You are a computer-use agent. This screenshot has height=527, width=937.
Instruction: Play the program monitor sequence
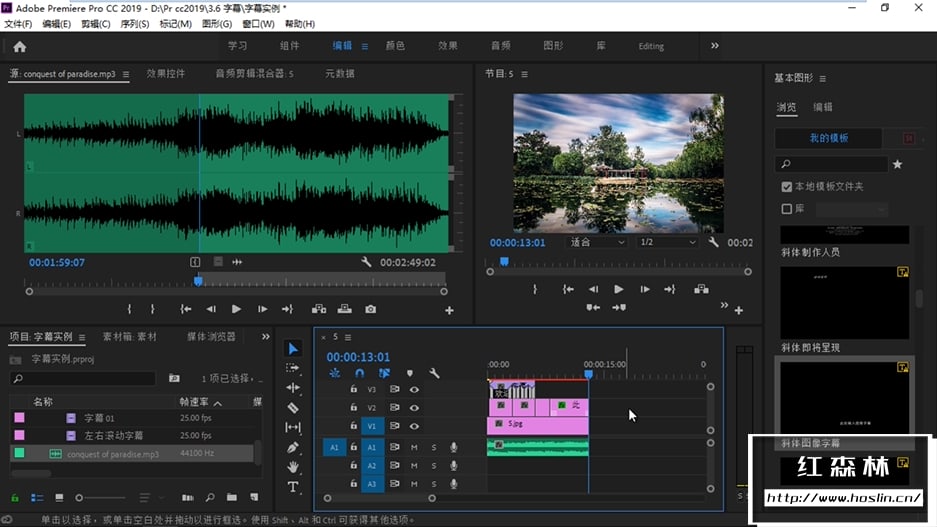click(x=618, y=289)
